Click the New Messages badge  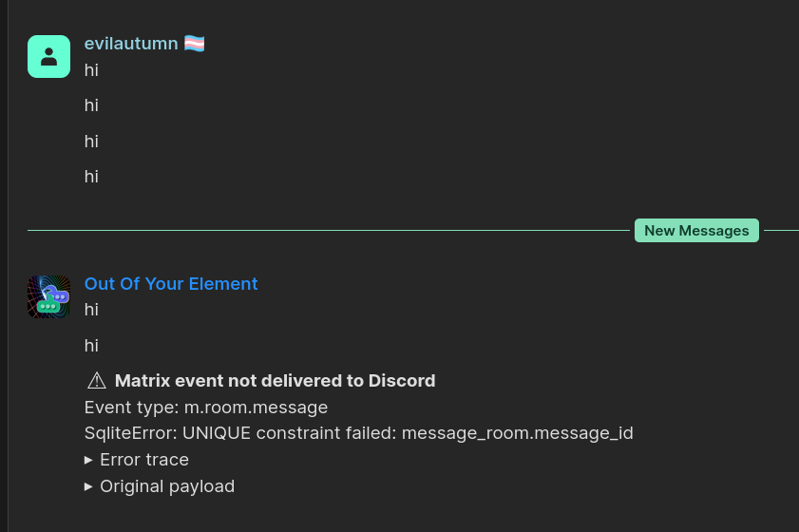point(696,231)
